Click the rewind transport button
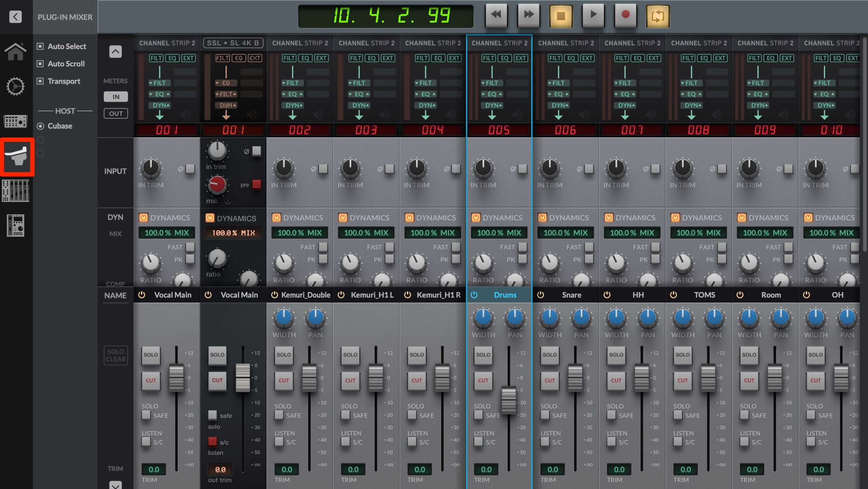The height and width of the screenshot is (489, 868). click(496, 15)
